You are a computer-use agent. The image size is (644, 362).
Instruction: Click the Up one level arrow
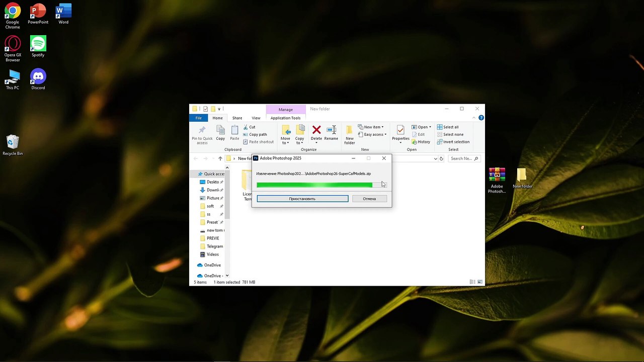220,158
